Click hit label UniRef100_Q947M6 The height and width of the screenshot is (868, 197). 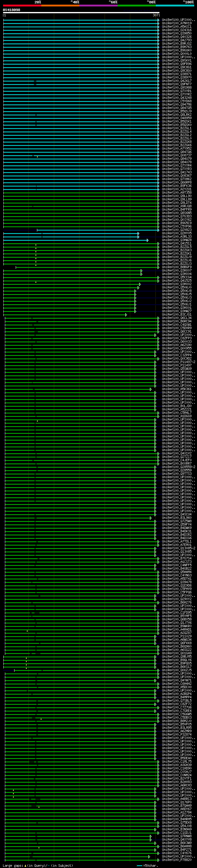(x=177, y=104)
